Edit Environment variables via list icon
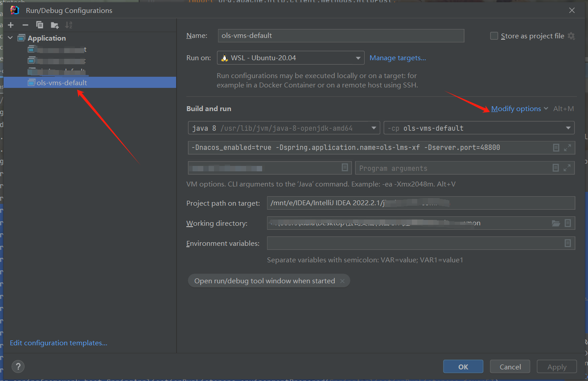The height and width of the screenshot is (381, 588). [567, 243]
